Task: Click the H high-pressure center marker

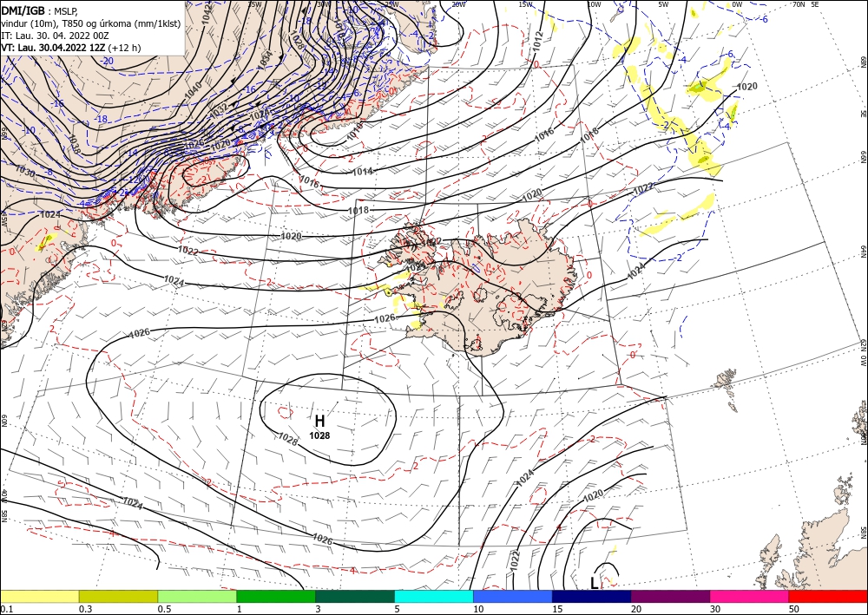Action: [319, 421]
